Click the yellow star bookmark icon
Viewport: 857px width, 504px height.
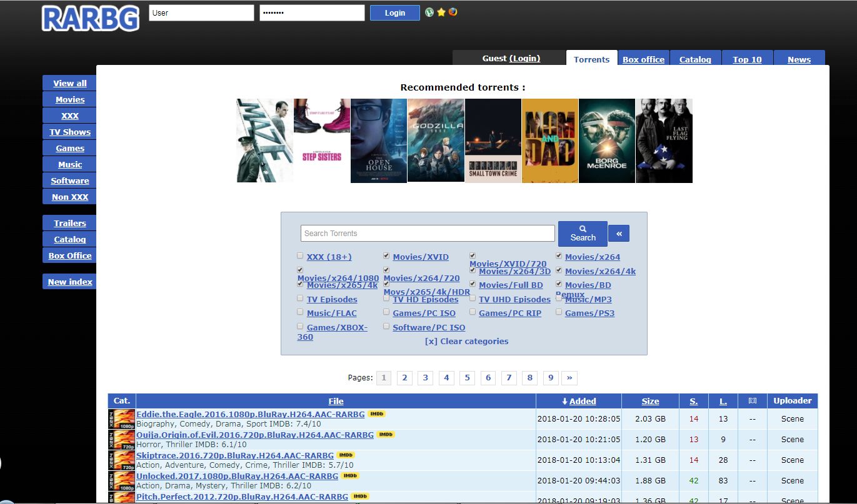point(441,12)
